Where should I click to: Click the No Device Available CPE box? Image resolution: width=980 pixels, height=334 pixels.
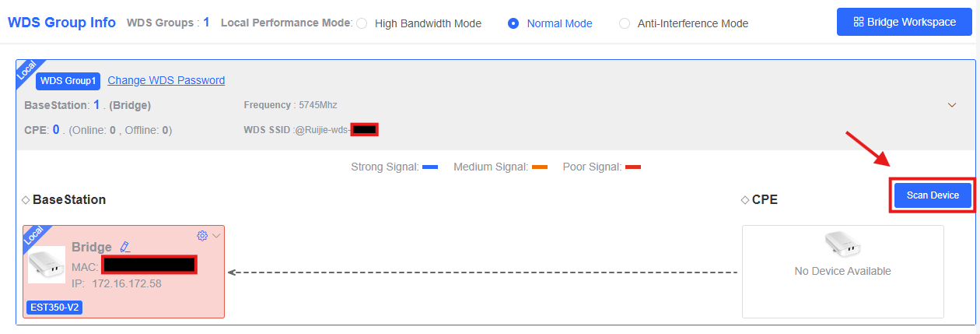tap(842, 271)
